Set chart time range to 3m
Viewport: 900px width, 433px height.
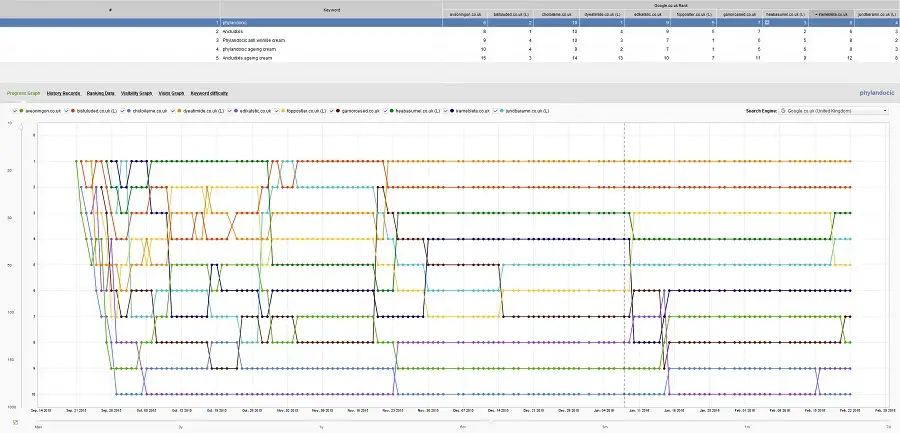(x=604, y=427)
